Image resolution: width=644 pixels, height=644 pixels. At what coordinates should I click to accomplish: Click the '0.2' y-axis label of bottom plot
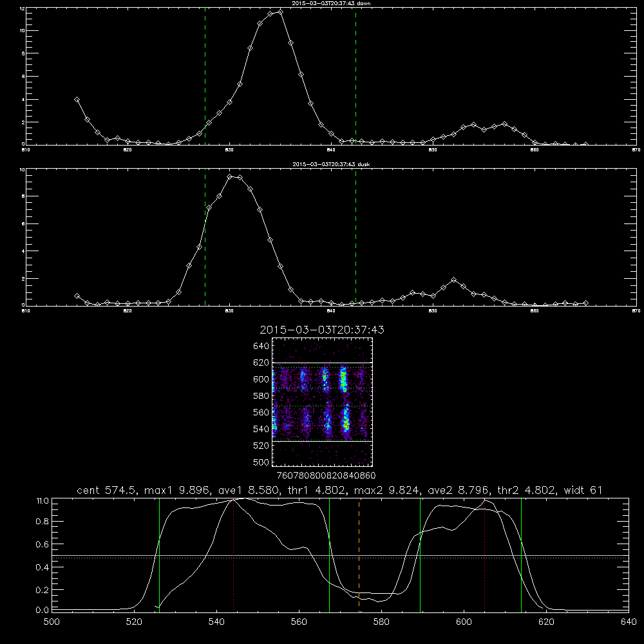43,590
